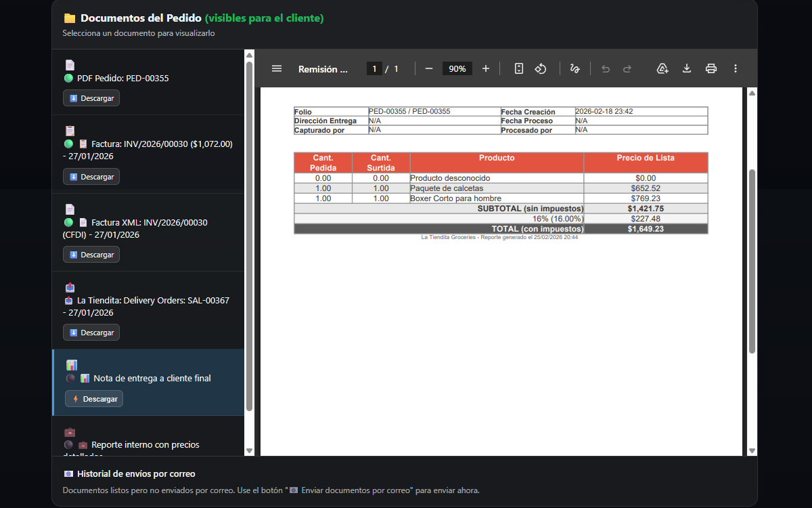Image resolution: width=812 pixels, height=508 pixels.
Task: Download Delivery Orders SAL-00367 document
Action: click(x=91, y=333)
